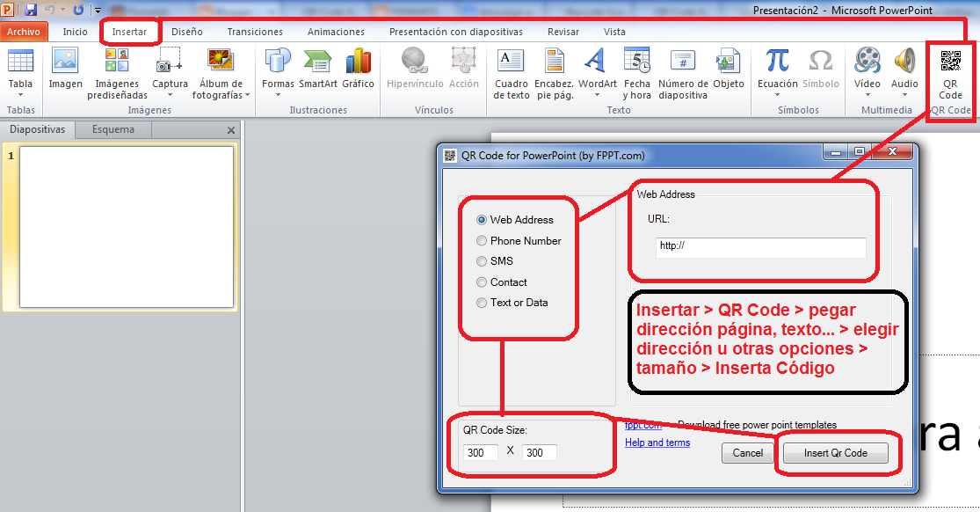Click inside the URL input field
The image size is (980, 512).
(x=761, y=248)
